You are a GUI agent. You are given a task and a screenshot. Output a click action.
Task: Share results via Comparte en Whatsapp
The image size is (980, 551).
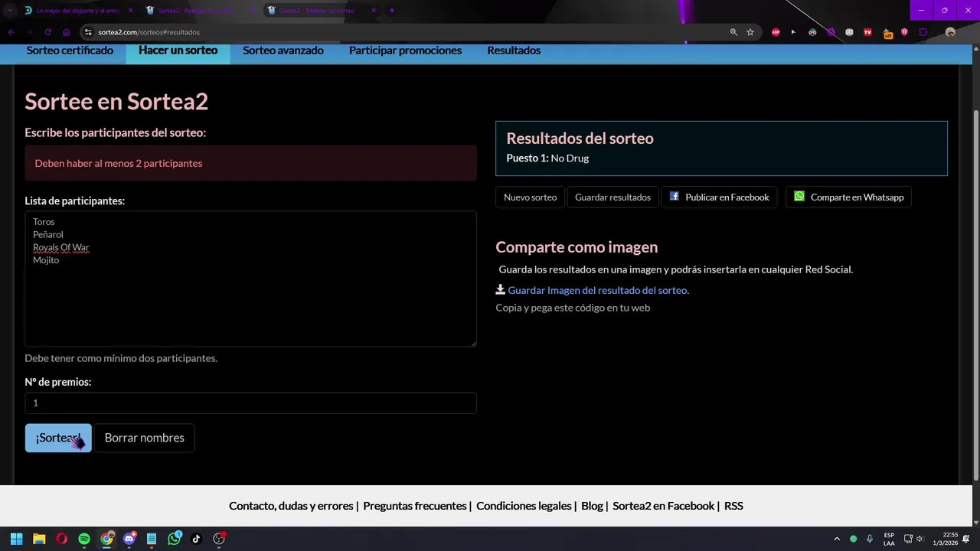[849, 197]
